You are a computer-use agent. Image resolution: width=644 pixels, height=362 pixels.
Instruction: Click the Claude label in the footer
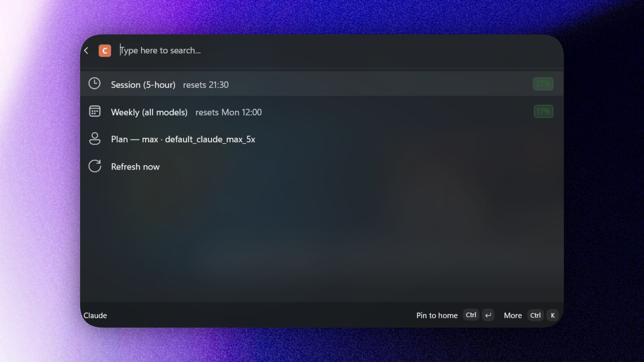pos(95,315)
